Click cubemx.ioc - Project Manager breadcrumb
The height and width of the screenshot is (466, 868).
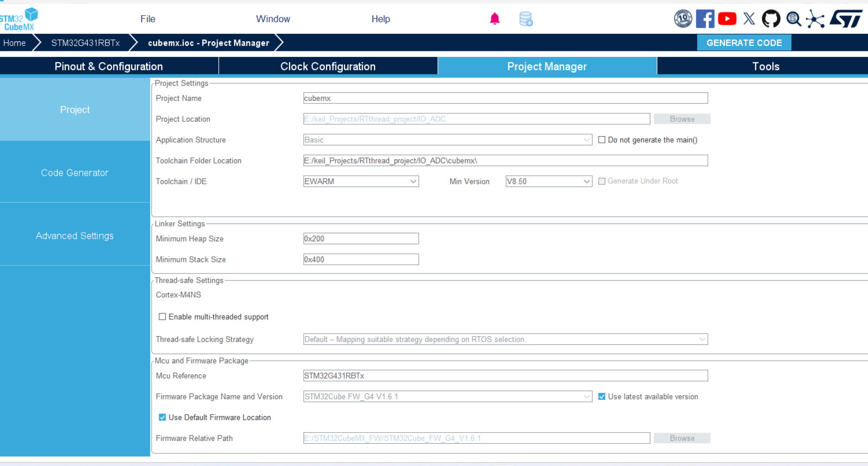coord(209,43)
